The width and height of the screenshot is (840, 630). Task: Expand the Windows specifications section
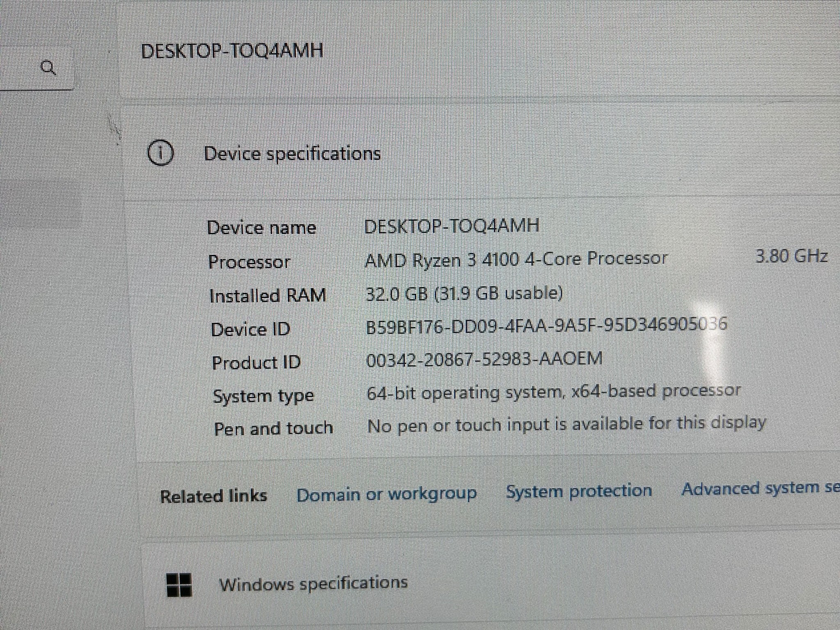[492, 584]
